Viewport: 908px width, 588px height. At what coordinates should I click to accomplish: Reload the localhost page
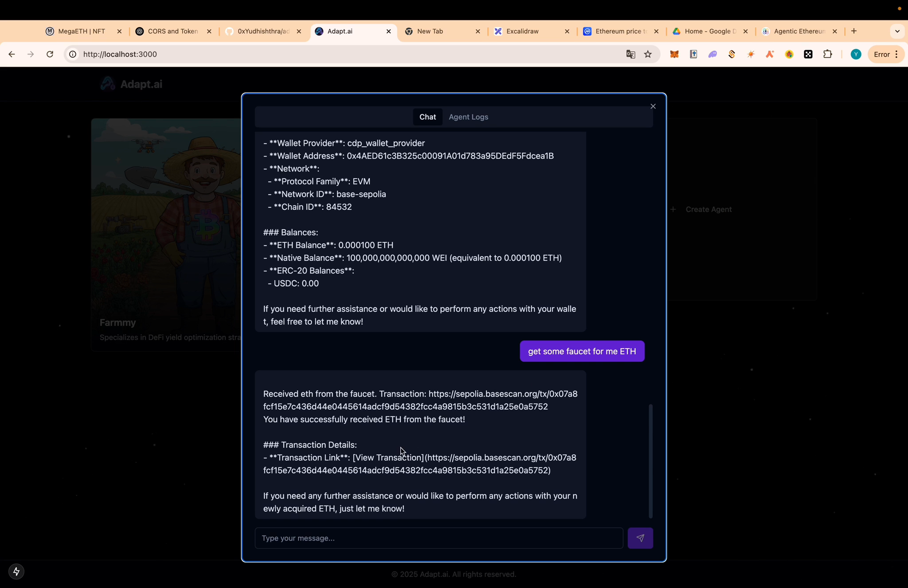[50, 54]
